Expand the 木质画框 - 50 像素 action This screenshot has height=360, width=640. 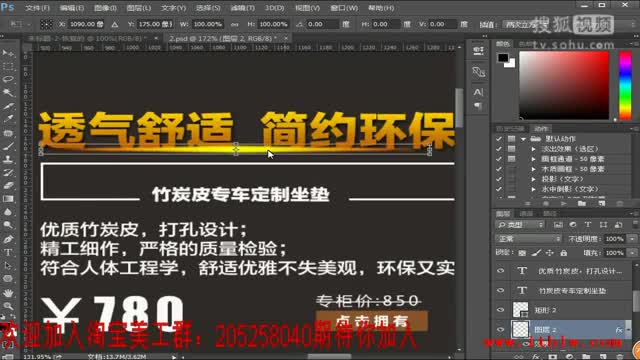[x=533, y=169]
